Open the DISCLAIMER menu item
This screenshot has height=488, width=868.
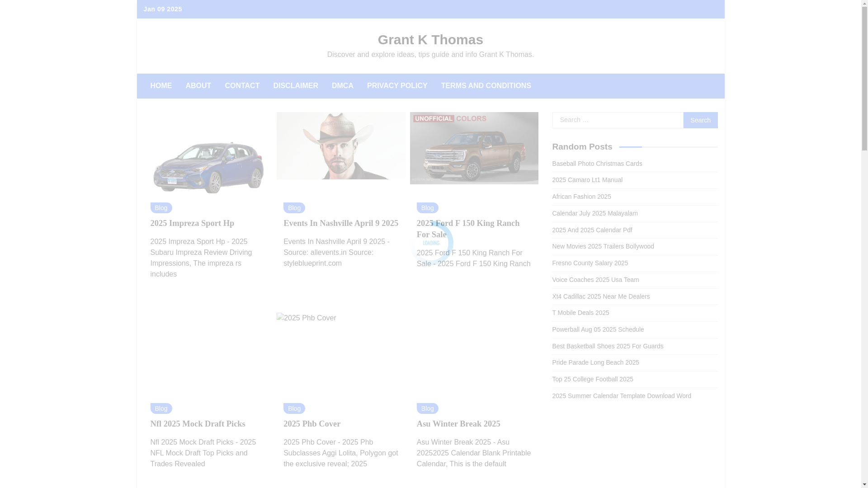click(296, 86)
